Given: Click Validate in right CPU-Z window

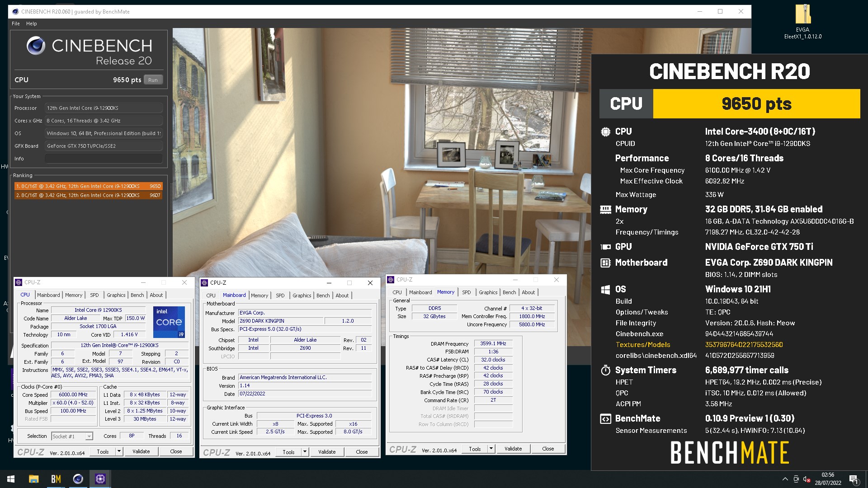Looking at the screenshot, I should [513, 449].
